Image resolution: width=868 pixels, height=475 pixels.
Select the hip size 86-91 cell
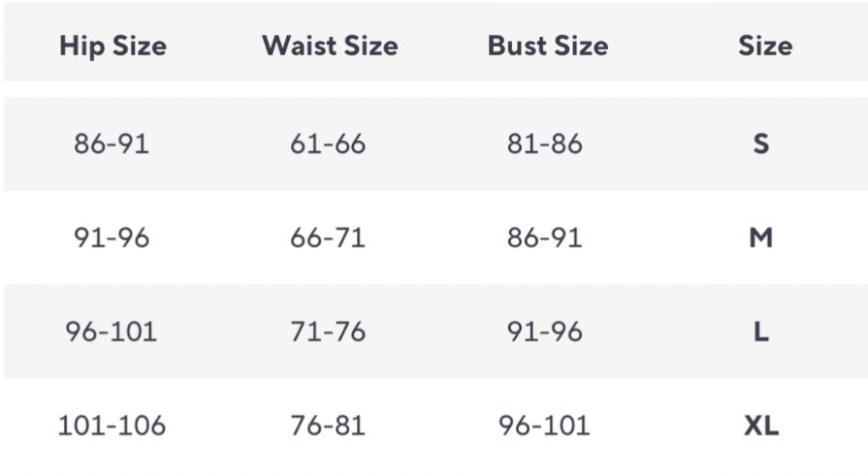click(112, 143)
